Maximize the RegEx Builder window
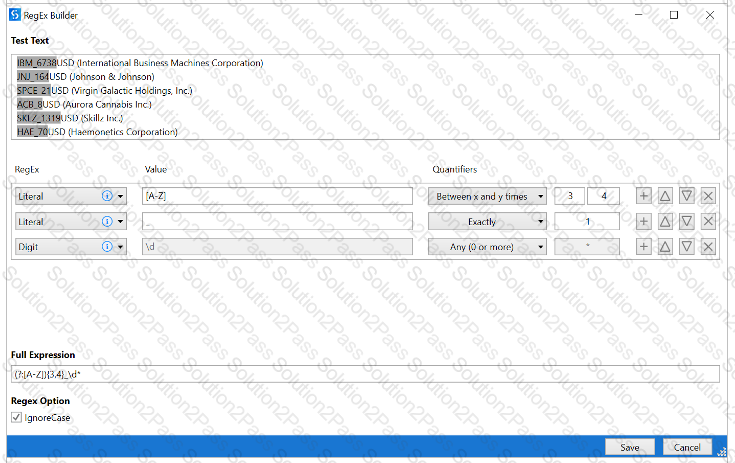The image size is (735, 463). pyautogui.click(x=674, y=15)
